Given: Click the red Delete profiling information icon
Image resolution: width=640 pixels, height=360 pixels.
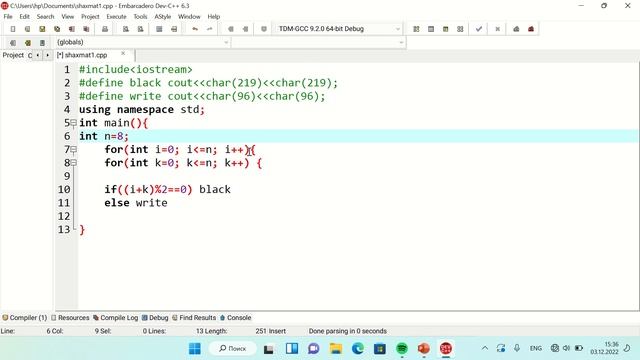Looking at the screenshot, I should click(x=531, y=29).
